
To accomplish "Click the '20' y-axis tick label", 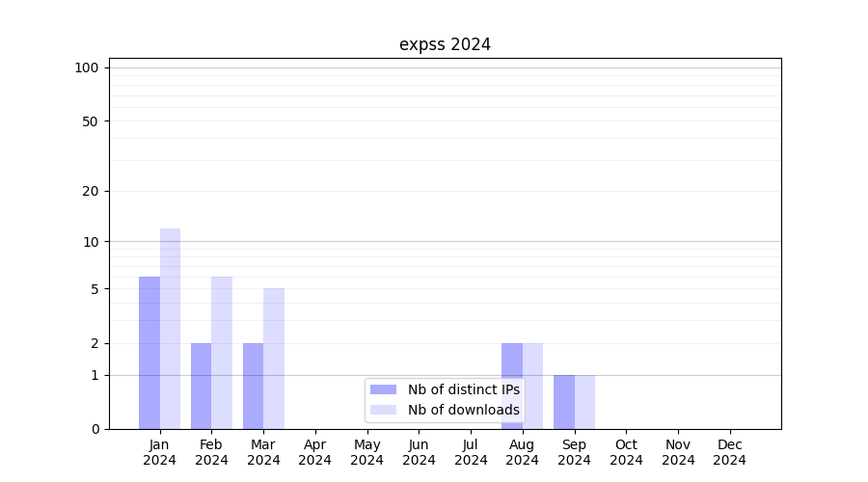I will (x=91, y=191).
